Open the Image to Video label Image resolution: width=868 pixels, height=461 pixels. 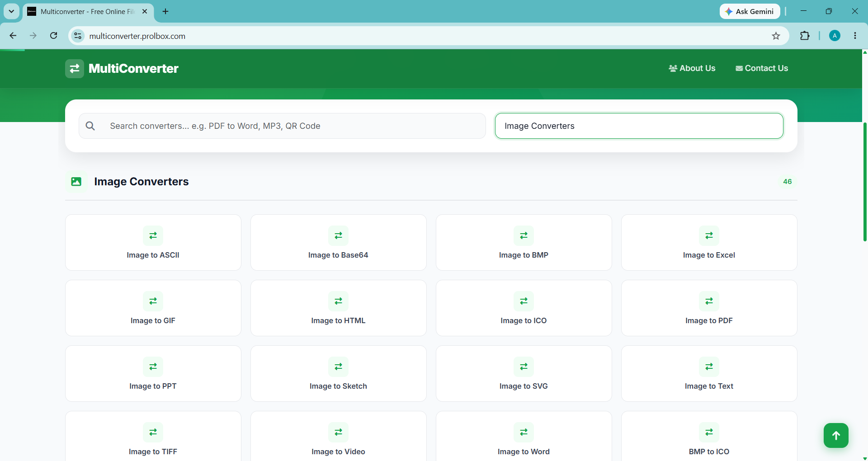(x=339, y=452)
